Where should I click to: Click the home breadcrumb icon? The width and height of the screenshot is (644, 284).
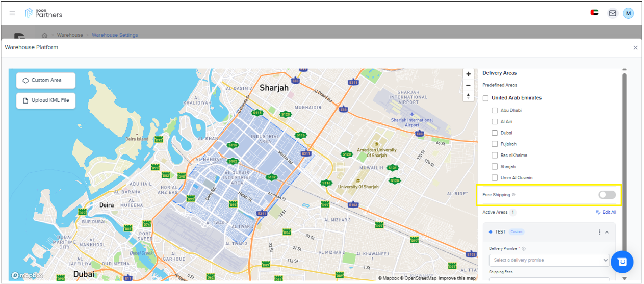45,35
